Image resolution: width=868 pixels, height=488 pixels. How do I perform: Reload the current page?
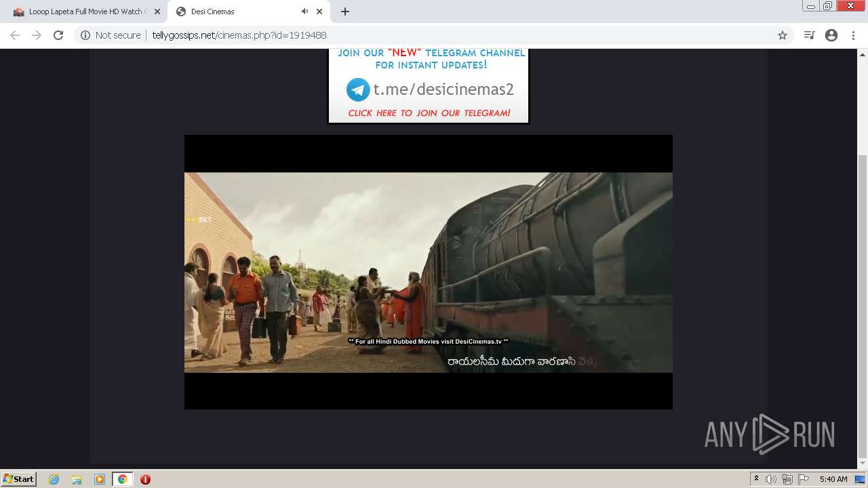pos(58,35)
